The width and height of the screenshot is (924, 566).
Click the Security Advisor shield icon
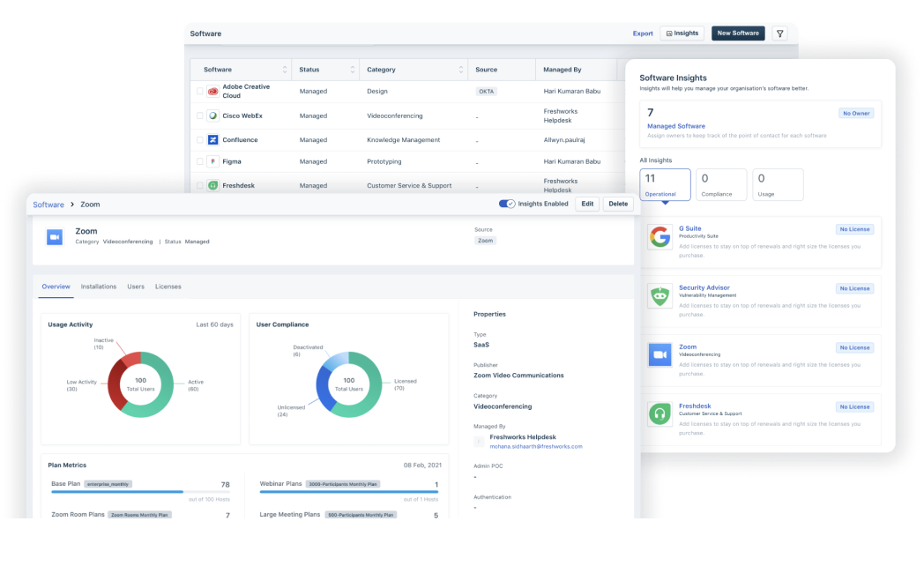coord(659,295)
